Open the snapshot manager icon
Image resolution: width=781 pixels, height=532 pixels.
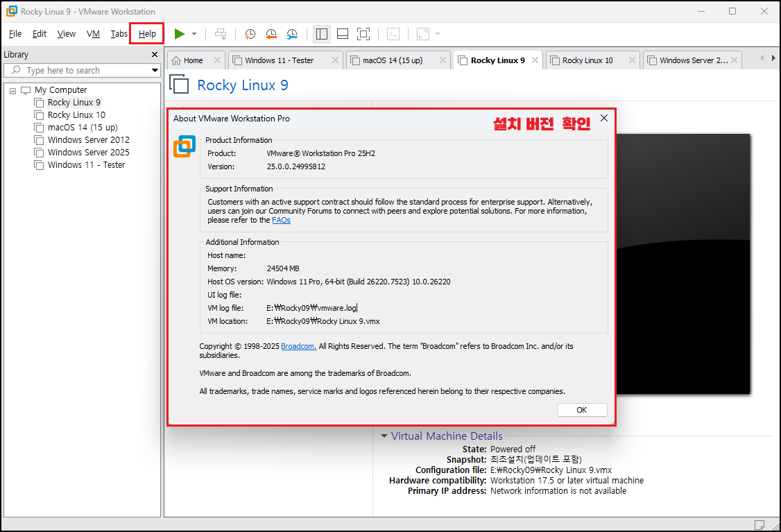(292, 34)
